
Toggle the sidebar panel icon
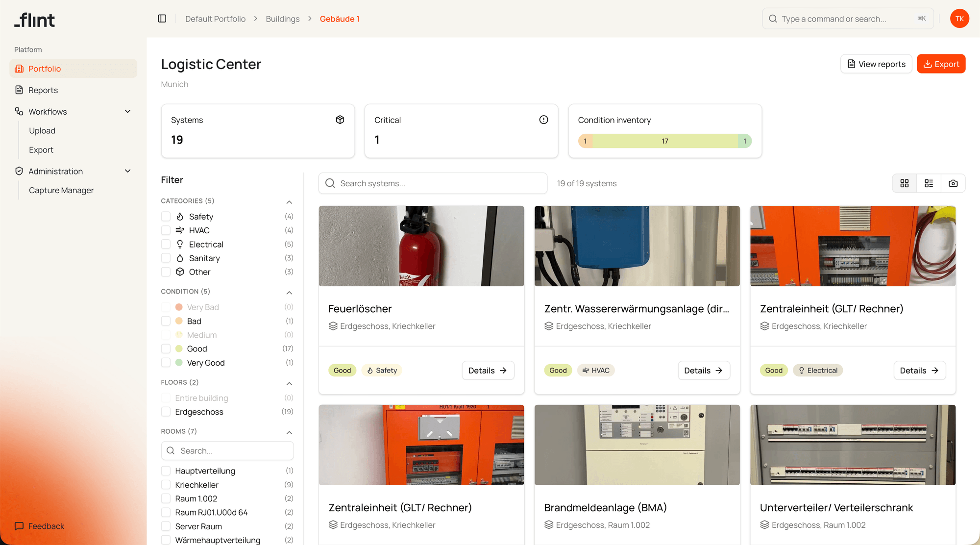[x=162, y=19]
